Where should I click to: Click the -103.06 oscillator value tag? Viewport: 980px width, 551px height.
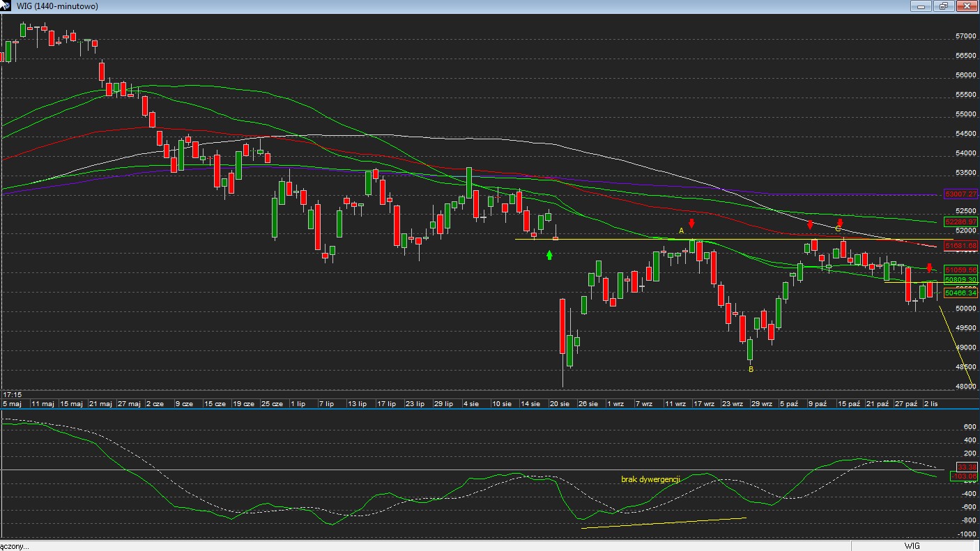pyautogui.click(x=965, y=476)
